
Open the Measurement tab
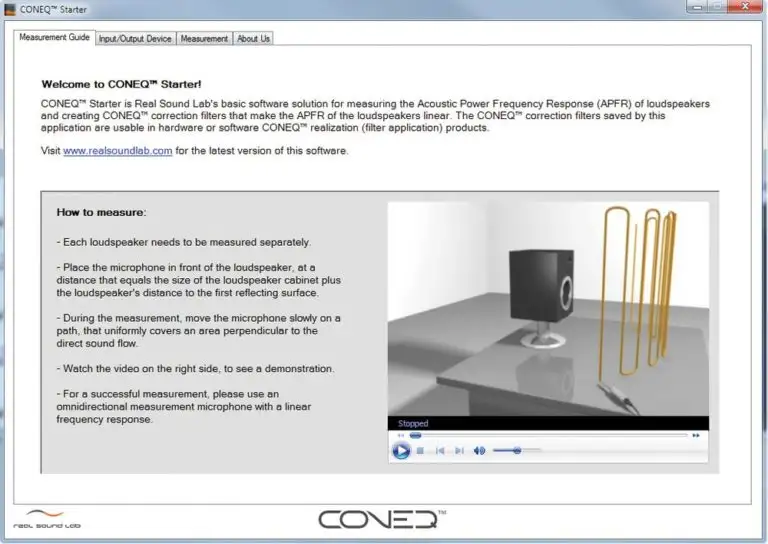point(204,39)
